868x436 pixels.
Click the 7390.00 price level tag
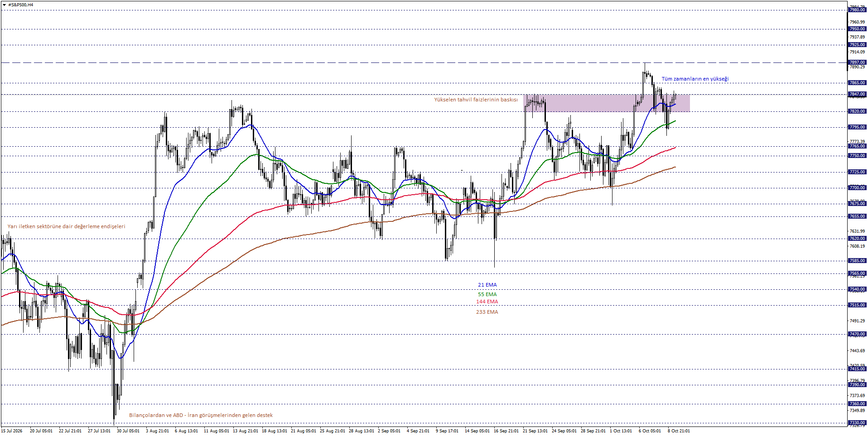pyautogui.click(x=857, y=385)
